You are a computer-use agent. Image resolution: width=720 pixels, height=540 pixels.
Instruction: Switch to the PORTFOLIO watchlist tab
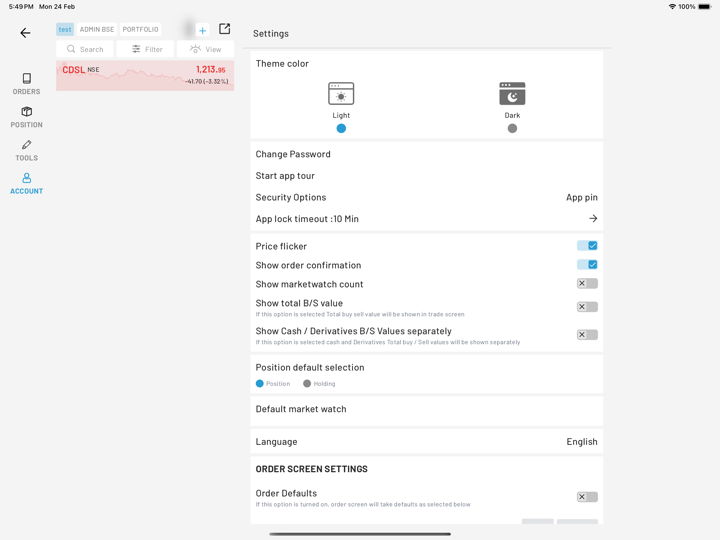click(141, 30)
